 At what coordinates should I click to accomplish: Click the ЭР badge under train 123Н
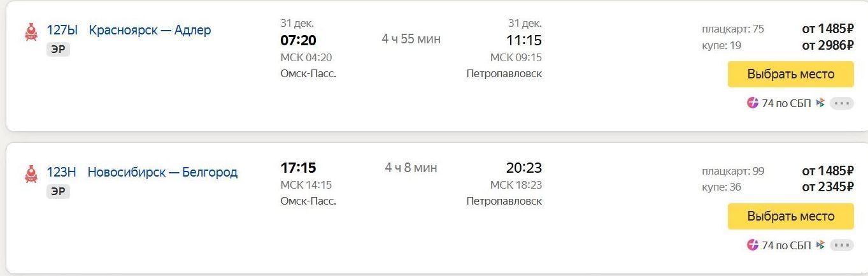[58, 192]
